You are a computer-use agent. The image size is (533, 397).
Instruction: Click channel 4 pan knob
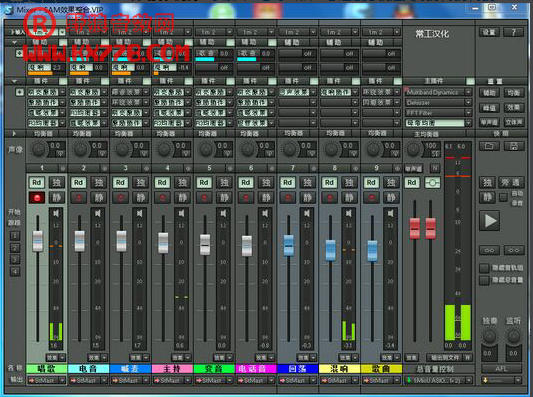tap(164, 149)
